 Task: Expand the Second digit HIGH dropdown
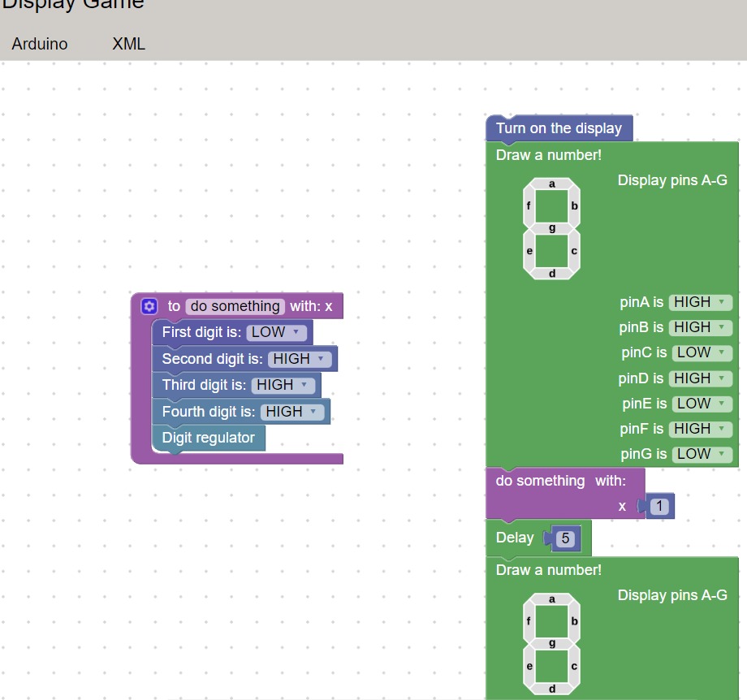coord(300,359)
